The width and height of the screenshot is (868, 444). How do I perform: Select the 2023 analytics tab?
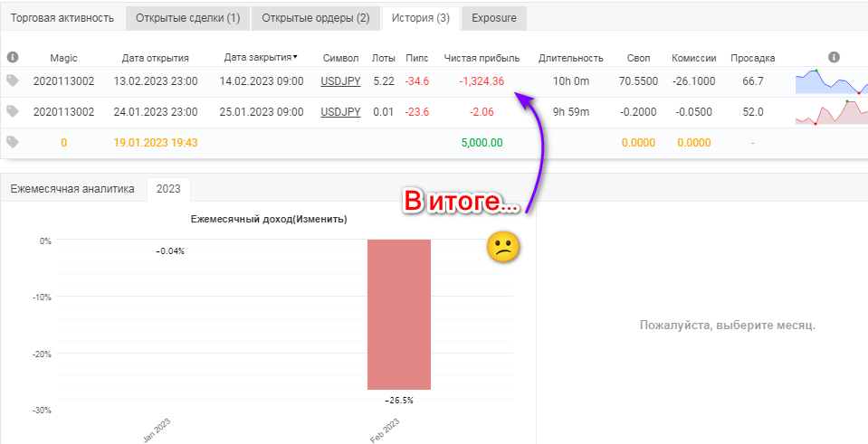(168, 189)
